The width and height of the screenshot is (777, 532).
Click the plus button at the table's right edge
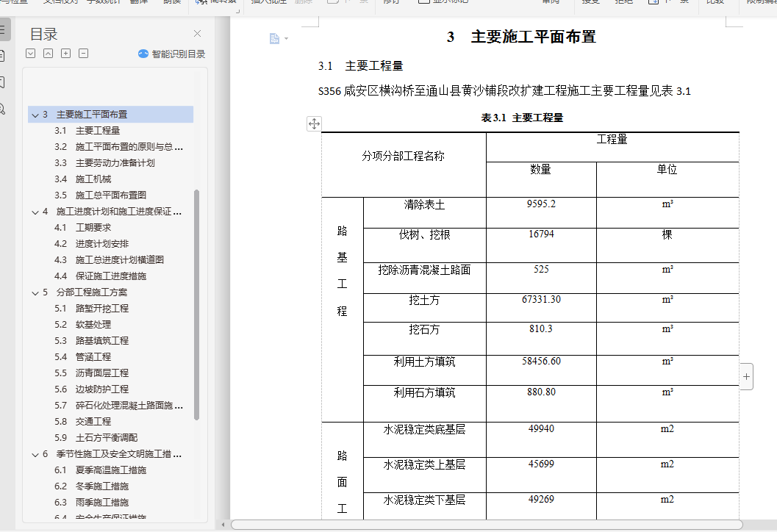(x=746, y=377)
